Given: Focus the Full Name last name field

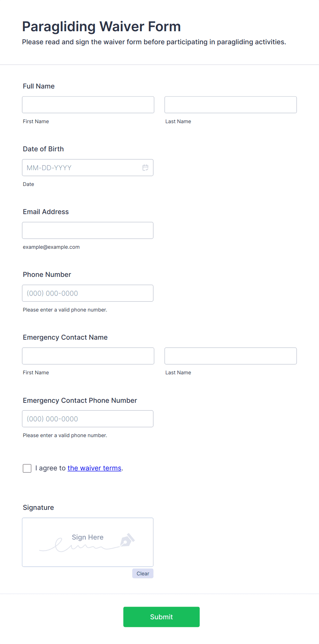Looking at the screenshot, I should pos(231,105).
